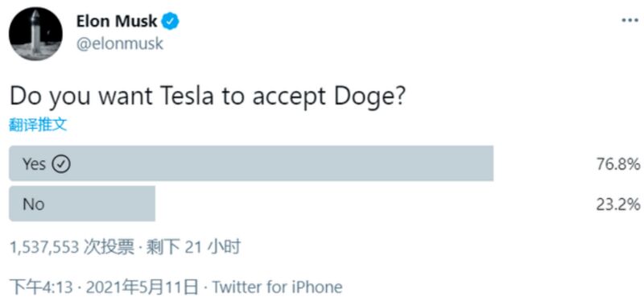
Task: Click the 76.8% result percentage
Action: tap(617, 164)
